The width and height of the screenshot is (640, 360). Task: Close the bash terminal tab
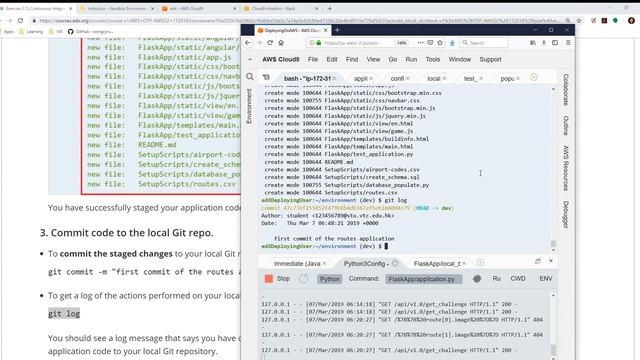pos(334,78)
